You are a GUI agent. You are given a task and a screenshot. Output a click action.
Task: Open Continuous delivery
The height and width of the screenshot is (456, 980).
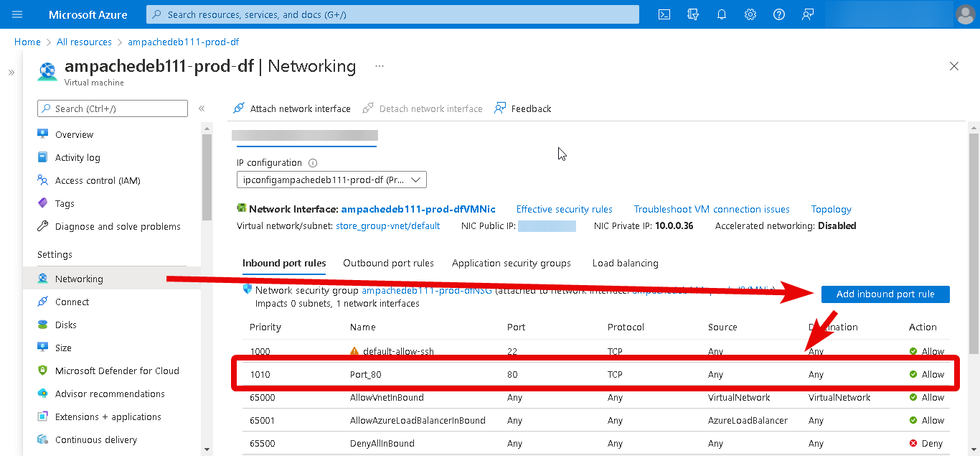[x=96, y=439]
